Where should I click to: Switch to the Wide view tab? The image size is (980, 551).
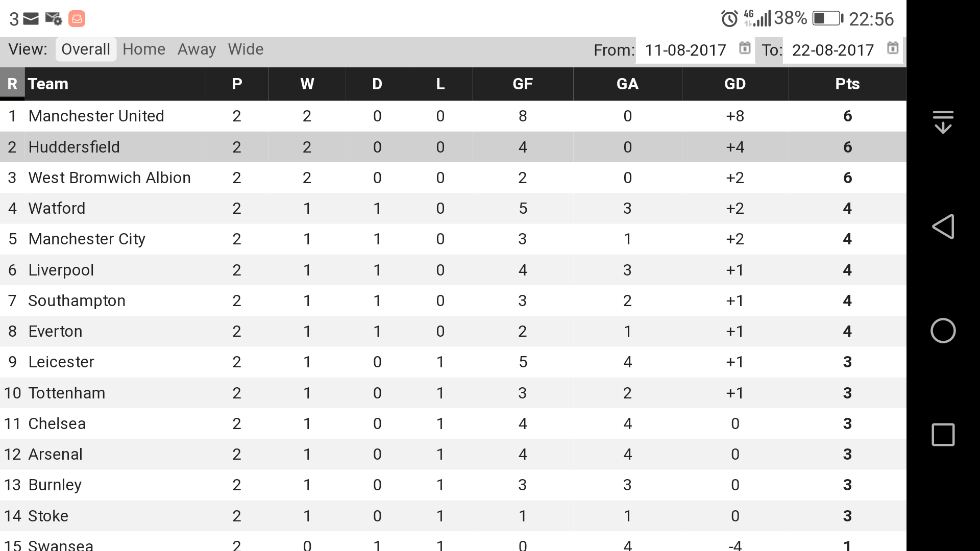pyautogui.click(x=246, y=49)
